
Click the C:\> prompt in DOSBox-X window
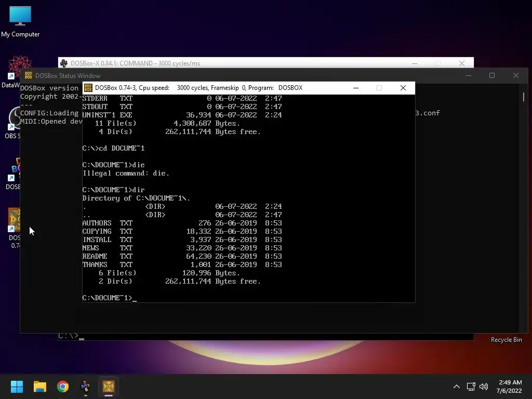[71, 336]
